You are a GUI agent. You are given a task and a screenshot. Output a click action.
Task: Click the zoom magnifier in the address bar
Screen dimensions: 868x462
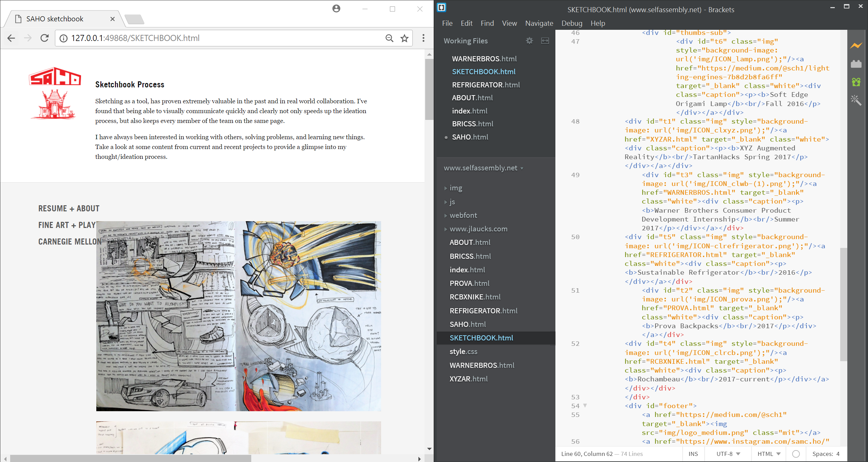389,38
